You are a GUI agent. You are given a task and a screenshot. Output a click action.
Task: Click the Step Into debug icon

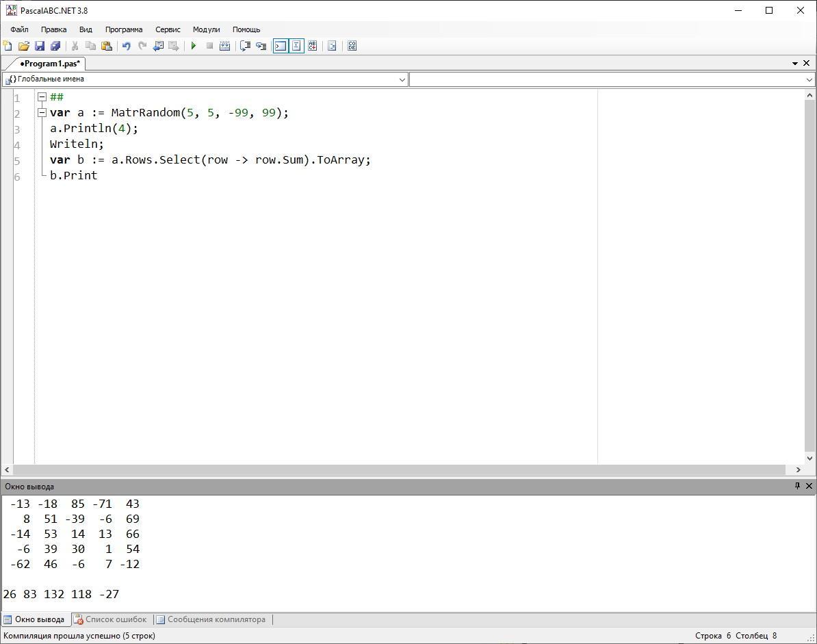coord(261,46)
